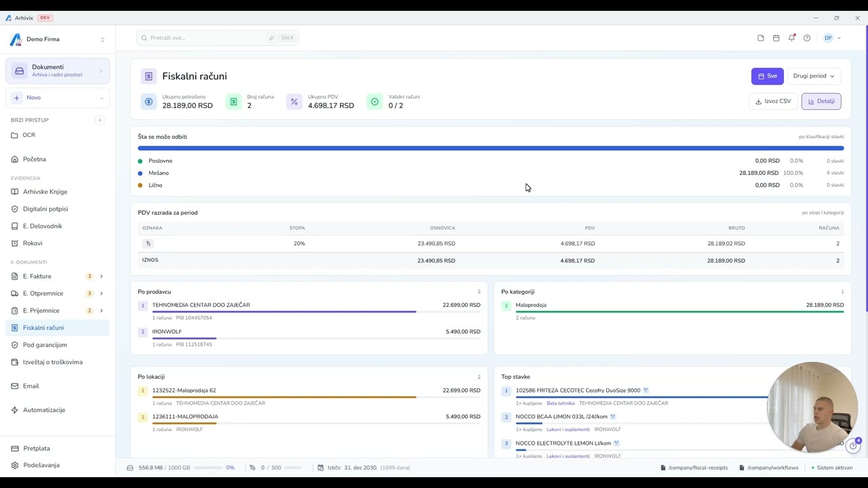Open the documents icon in the top bar
The height and width of the screenshot is (488, 868).
[761, 38]
